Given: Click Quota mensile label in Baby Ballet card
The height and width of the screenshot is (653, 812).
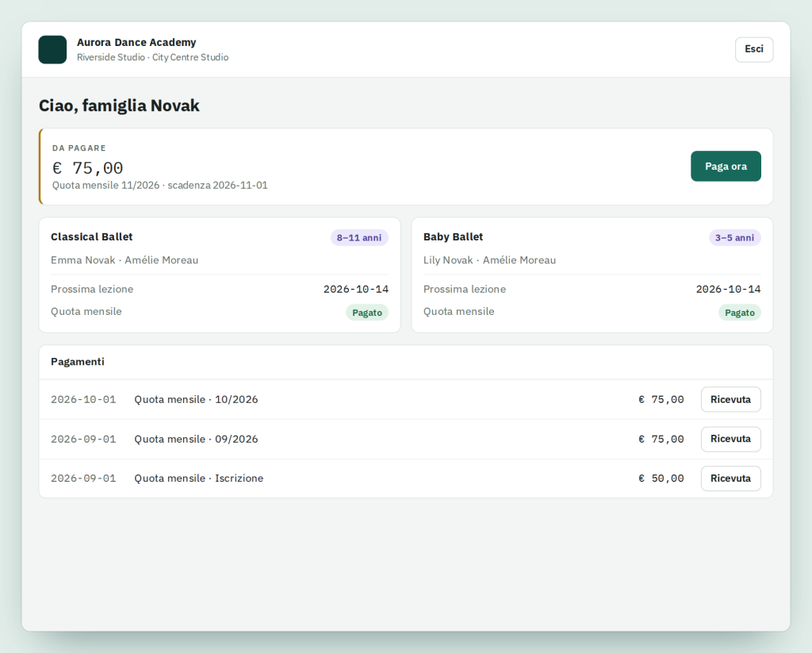Looking at the screenshot, I should point(459,312).
